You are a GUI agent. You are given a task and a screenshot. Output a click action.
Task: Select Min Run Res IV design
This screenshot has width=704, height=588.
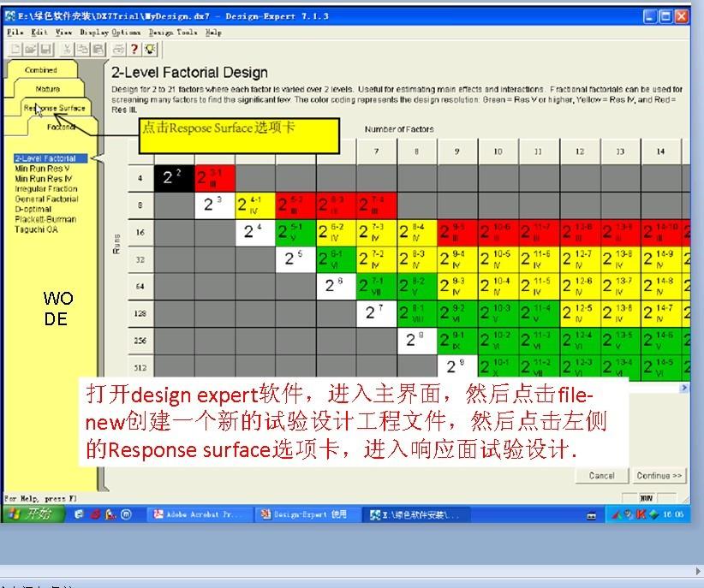click(x=43, y=179)
